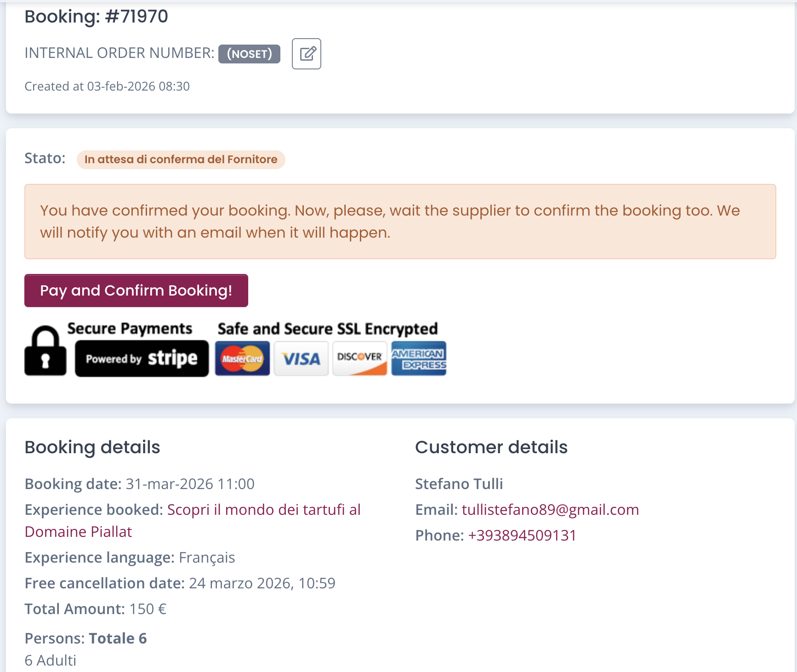Click the Booking: #71970 heading
Image resolution: width=797 pixels, height=672 pixels.
point(97,17)
